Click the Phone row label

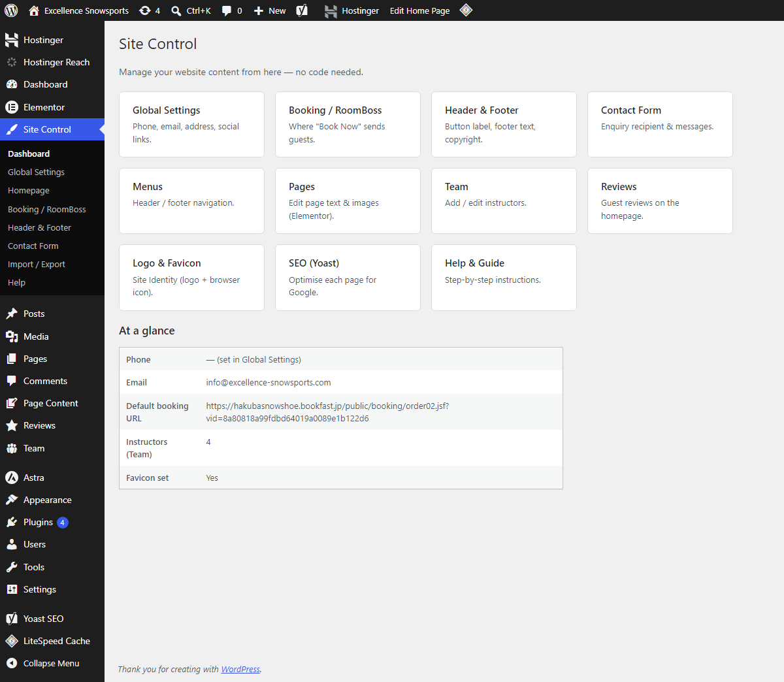[139, 359]
